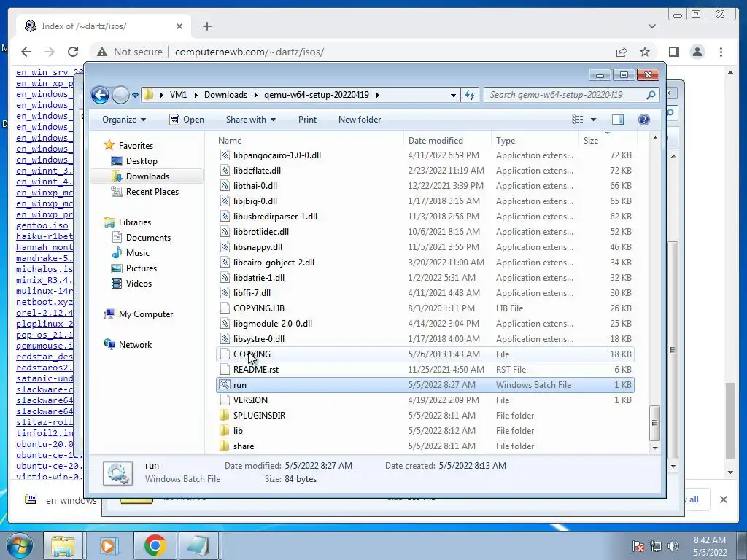This screenshot has height=560, width=747.
Task: Select Network in the navigation pane
Action: click(135, 344)
